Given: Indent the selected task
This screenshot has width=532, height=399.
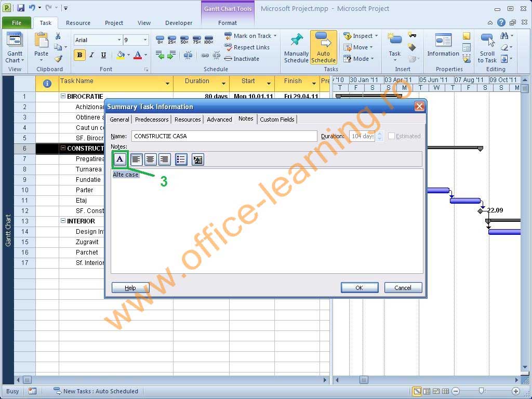Looking at the screenshot, I should pos(171,55).
